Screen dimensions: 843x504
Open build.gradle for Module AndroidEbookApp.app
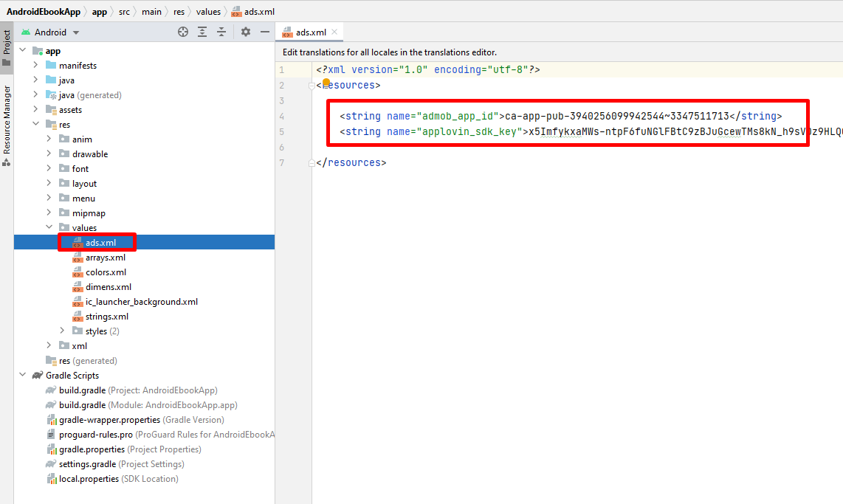(81, 405)
